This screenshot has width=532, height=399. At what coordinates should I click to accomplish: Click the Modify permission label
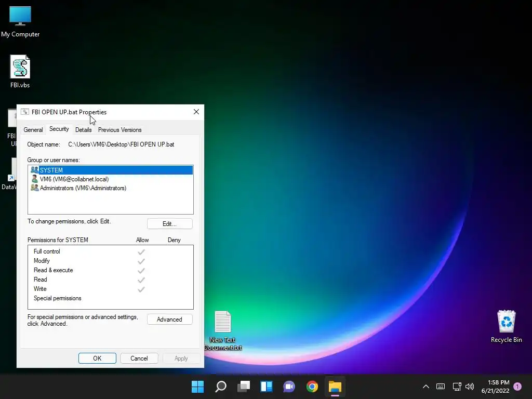42,261
